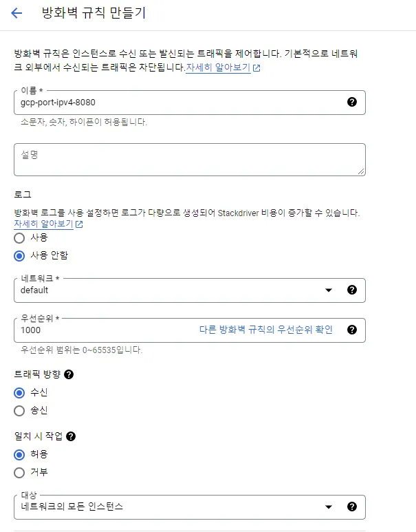The width and height of the screenshot is (416, 532).
Task: Choose 송신 traffic direction
Action: (20, 410)
